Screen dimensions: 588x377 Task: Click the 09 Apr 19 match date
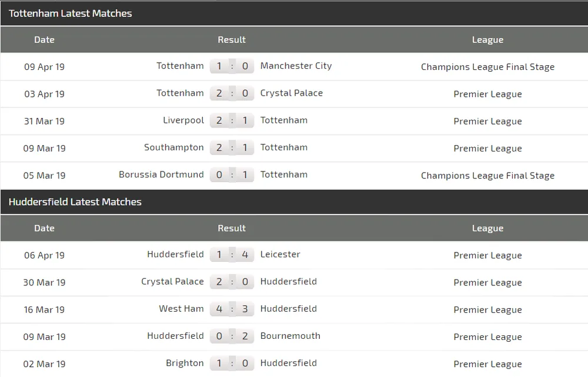click(x=44, y=67)
